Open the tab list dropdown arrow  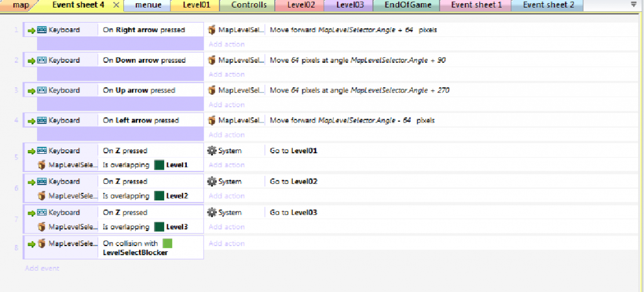point(633,5)
